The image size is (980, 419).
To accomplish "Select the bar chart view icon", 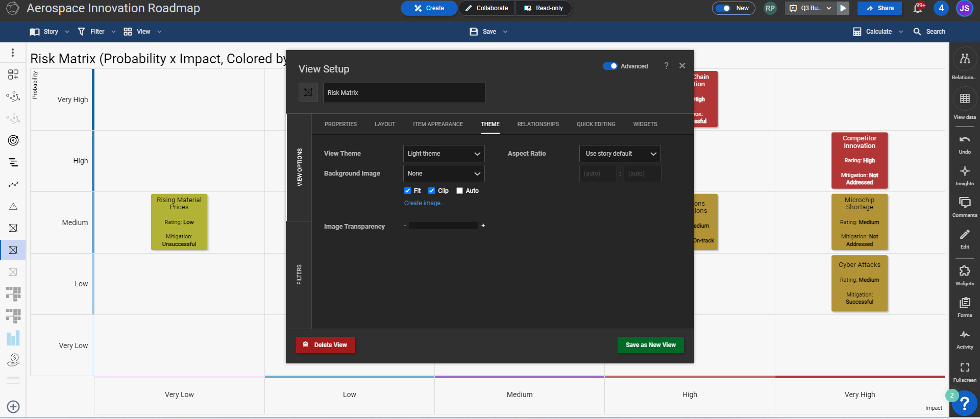I will coord(13,338).
